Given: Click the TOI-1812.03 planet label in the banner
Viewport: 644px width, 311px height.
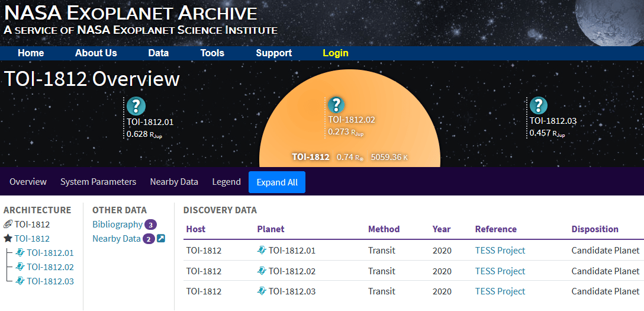Looking at the screenshot, I should click(553, 121).
